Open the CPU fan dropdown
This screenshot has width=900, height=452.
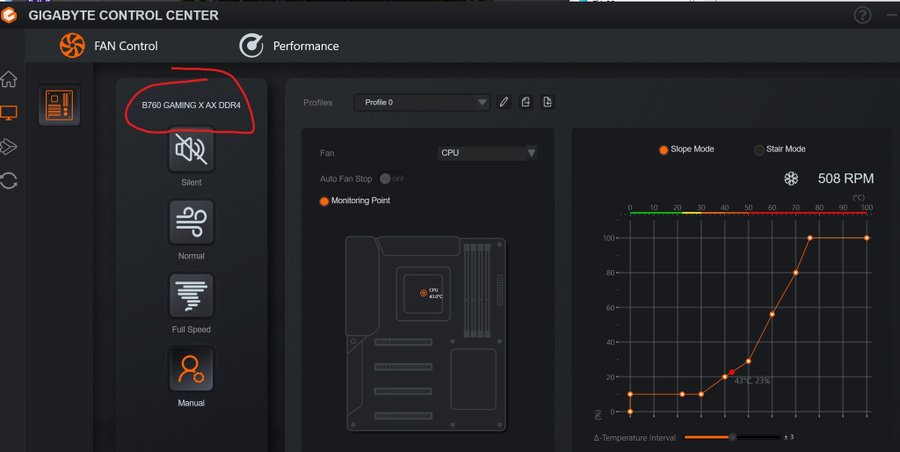(x=487, y=153)
